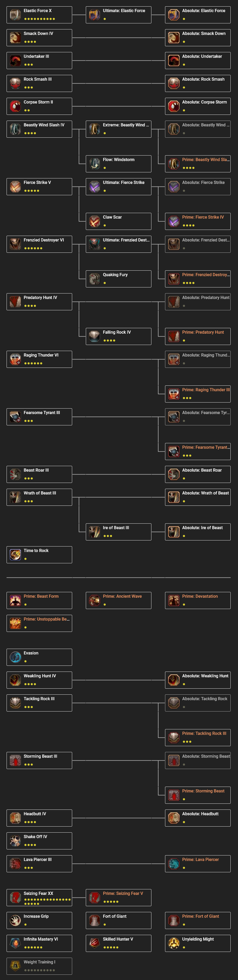The height and width of the screenshot is (980, 238).
Task: Select the Prime: Ancient Wave skill entry
Action: (x=119, y=600)
